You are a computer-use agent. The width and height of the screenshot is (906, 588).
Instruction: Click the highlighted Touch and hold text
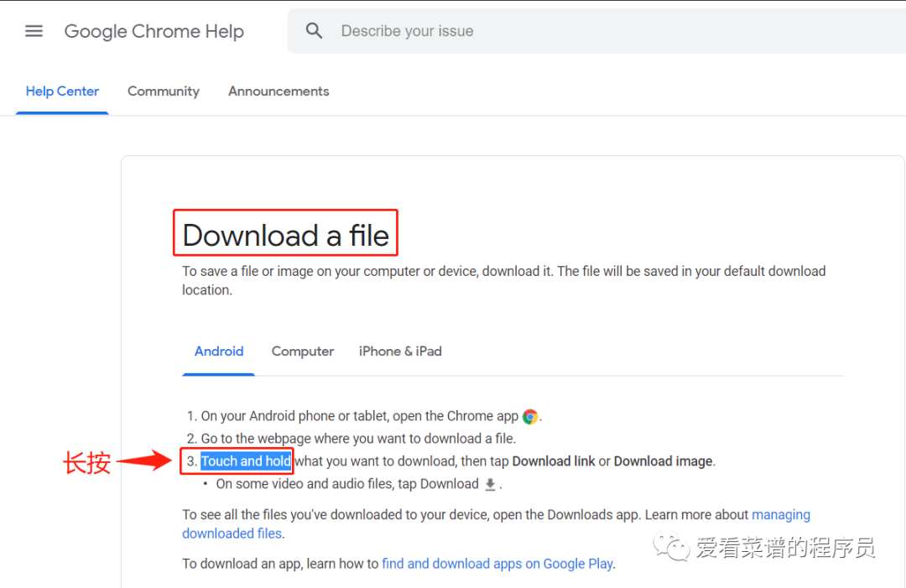pyautogui.click(x=246, y=461)
